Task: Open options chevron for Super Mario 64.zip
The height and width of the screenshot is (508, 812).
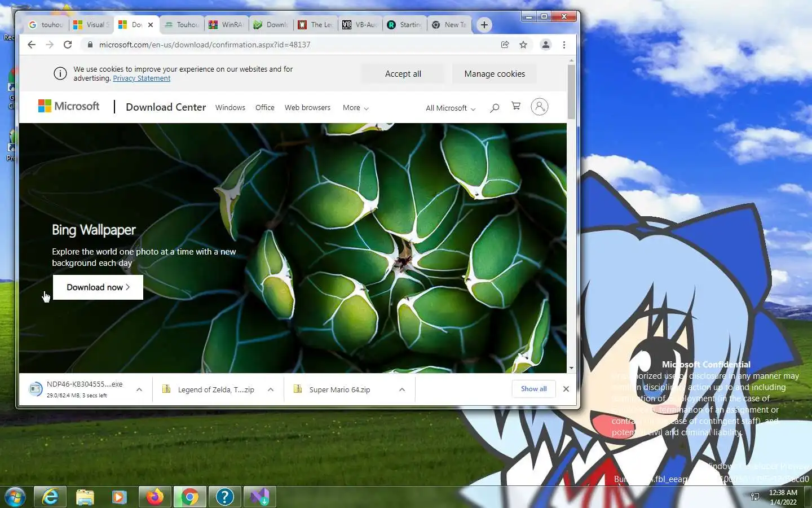Action: pos(402,389)
